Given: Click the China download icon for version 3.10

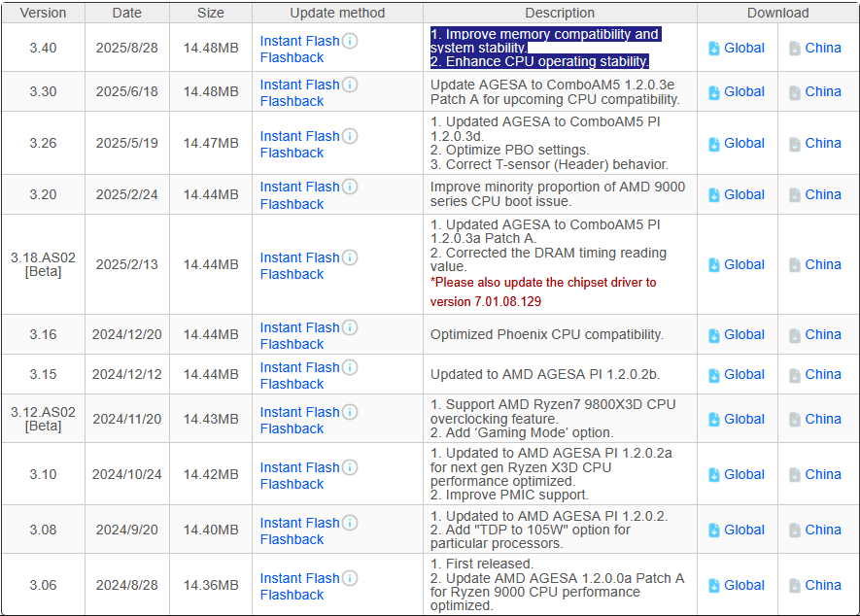Looking at the screenshot, I should [x=795, y=475].
